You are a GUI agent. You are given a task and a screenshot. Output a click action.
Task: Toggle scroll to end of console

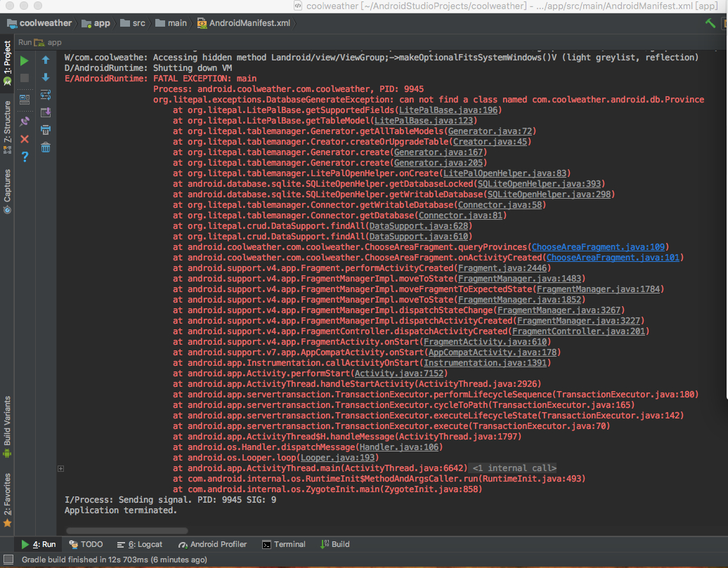coord(46,112)
